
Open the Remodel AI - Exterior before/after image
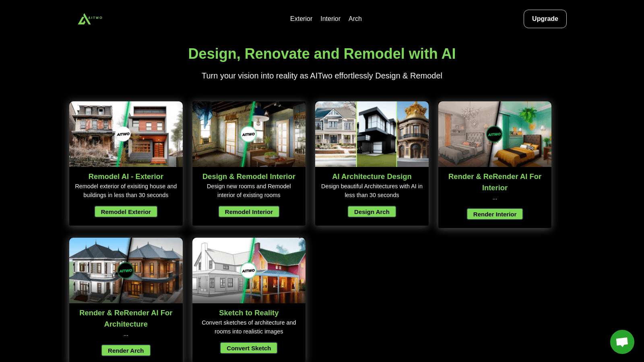pyautogui.click(x=126, y=134)
